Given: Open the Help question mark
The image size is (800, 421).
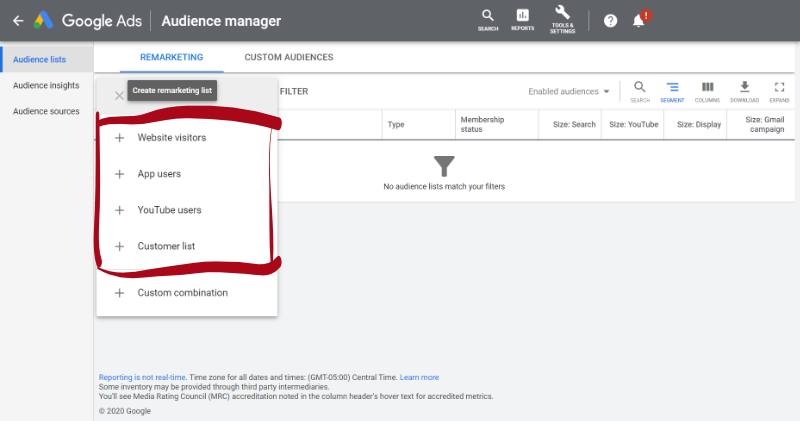Looking at the screenshot, I should coord(610,21).
